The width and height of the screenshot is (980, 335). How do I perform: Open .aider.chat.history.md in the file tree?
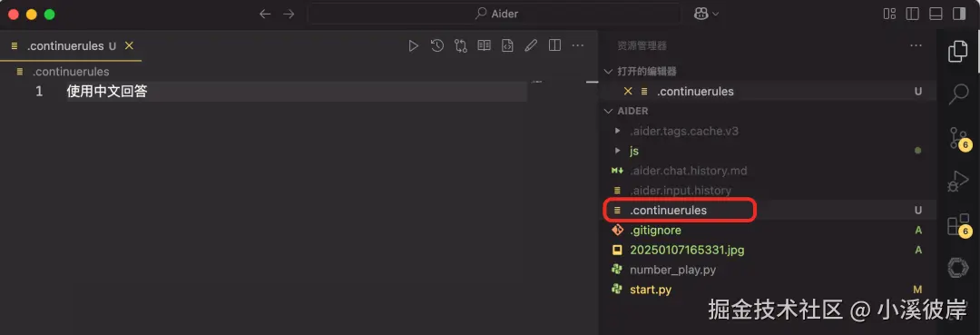[x=768, y=171]
